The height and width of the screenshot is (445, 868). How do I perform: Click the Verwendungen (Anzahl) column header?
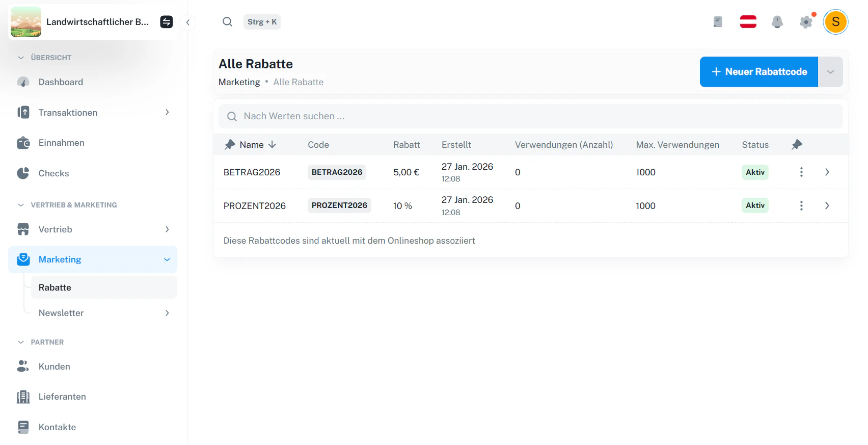tap(564, 145)
